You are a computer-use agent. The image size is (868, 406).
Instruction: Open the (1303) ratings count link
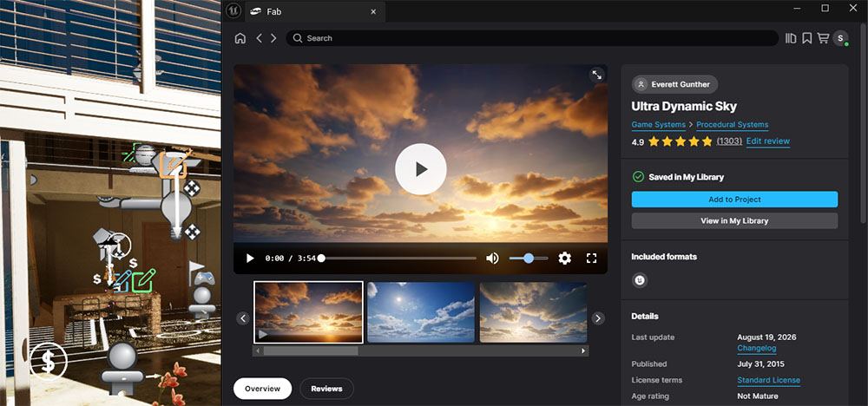pyautogui.click(x=729, y=141)
